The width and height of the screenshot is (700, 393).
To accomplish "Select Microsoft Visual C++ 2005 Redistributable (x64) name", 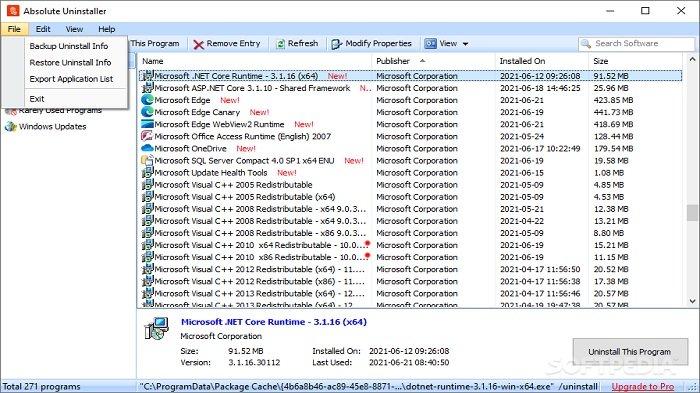I will (x=245, y=196).
